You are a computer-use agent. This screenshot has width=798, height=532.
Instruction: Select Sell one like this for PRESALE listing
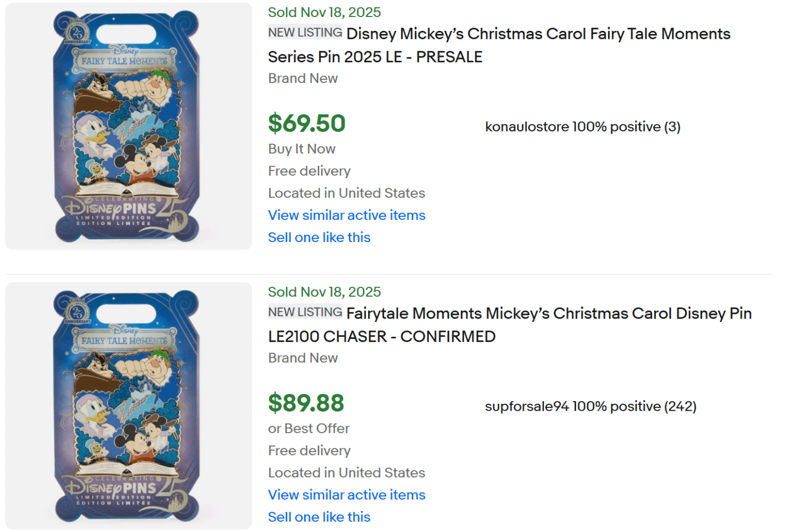pyautogui.click(x=319, y=237)
